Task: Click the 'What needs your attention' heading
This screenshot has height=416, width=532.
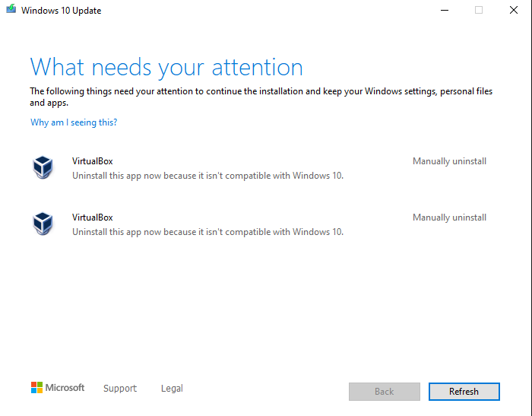Action: coord(166,68)
